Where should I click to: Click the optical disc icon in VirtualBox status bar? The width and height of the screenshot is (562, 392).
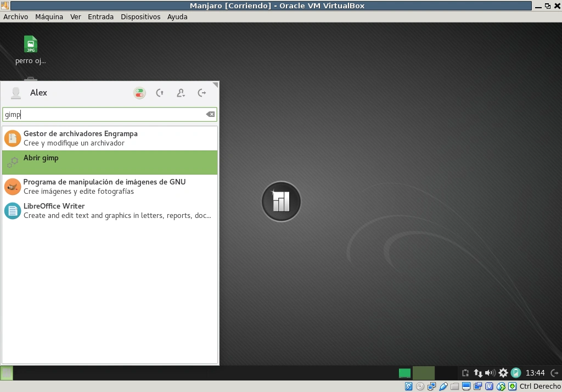[x=420, y=387]
